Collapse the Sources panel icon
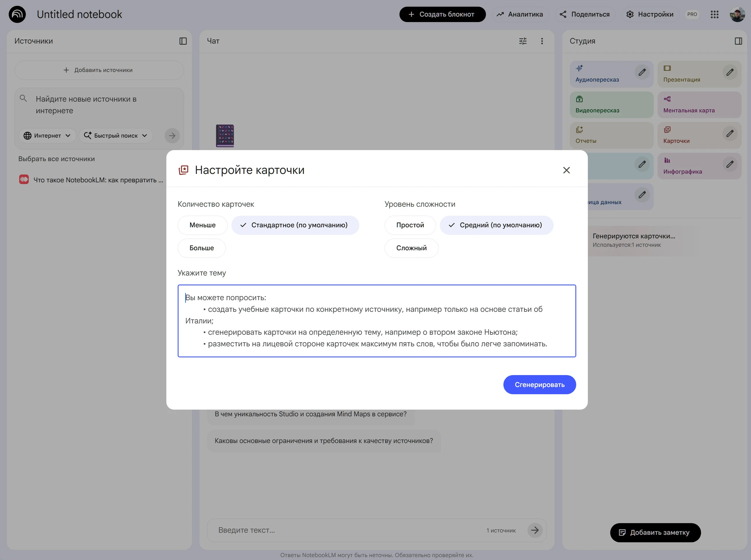 [183, 41]
